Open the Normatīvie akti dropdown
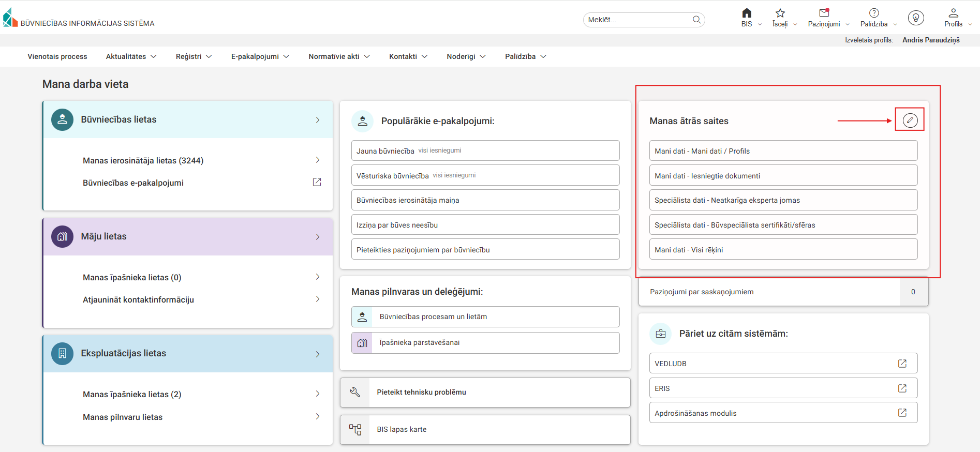 [339, 56]
